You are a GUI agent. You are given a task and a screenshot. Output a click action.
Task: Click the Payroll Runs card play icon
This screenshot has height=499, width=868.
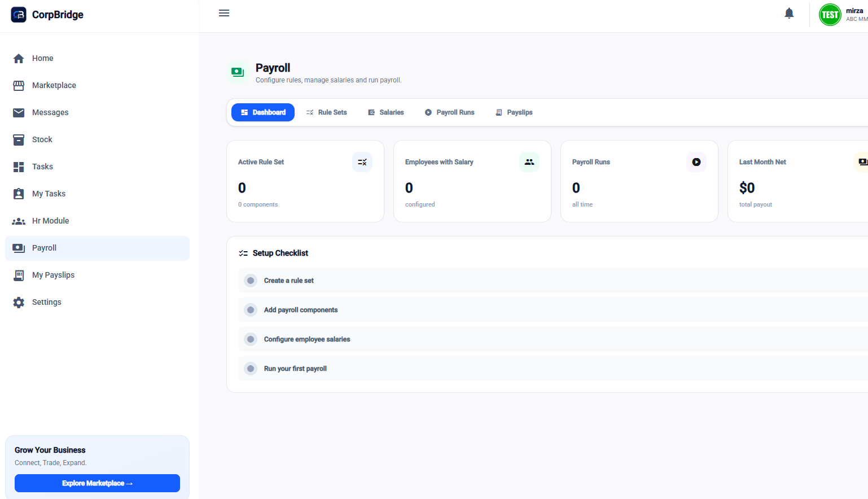[x=696, y=162]
